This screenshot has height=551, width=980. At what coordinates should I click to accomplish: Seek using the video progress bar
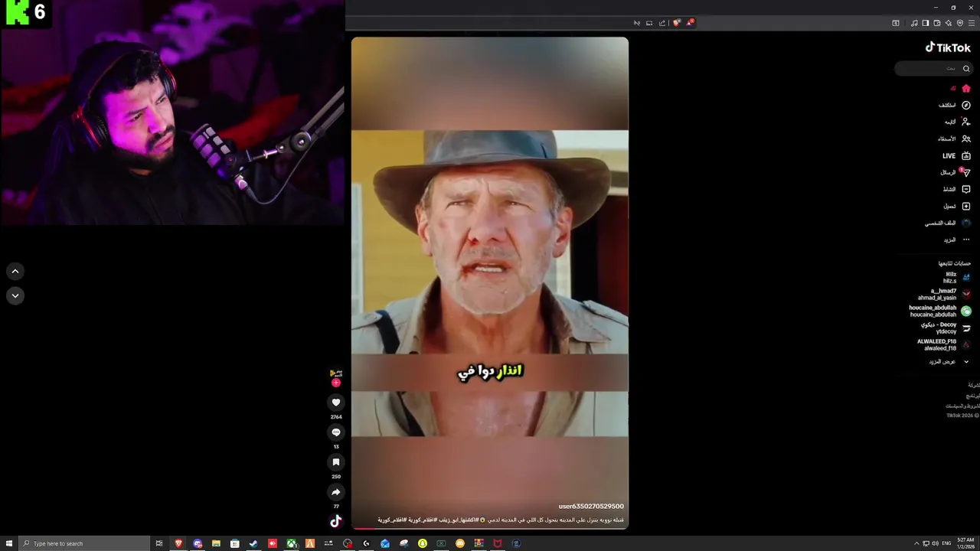(490, 528)
